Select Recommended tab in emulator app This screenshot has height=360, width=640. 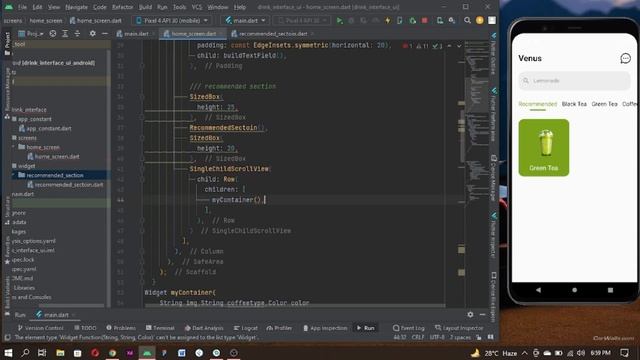click(x=538, y=104)
